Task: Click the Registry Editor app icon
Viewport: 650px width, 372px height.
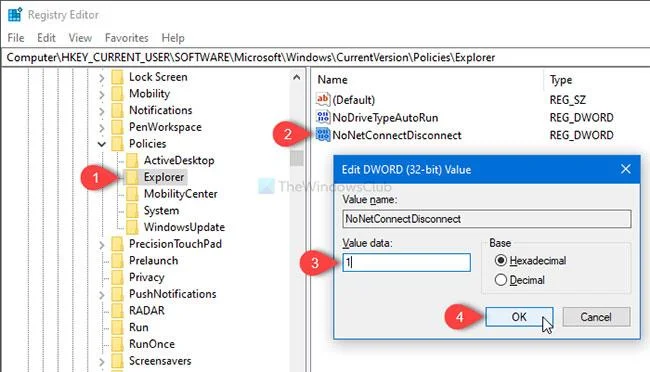Action: (15, 15)
